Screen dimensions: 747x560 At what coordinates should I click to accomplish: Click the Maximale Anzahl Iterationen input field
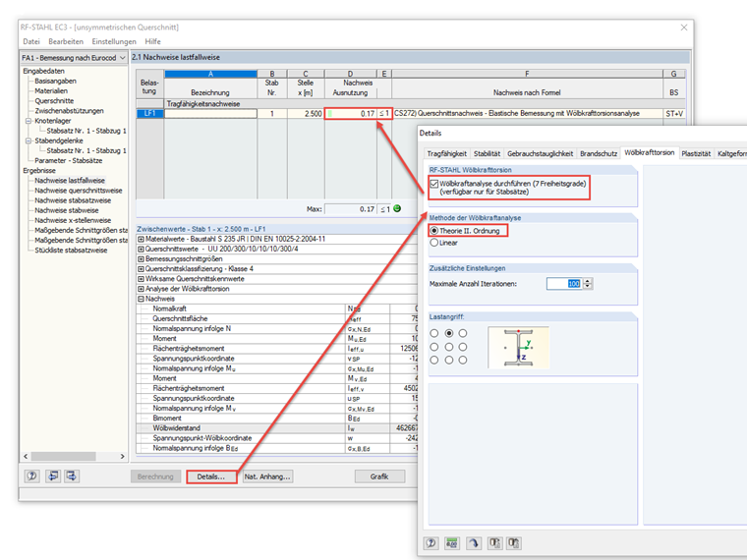click(x=564, y=284)
